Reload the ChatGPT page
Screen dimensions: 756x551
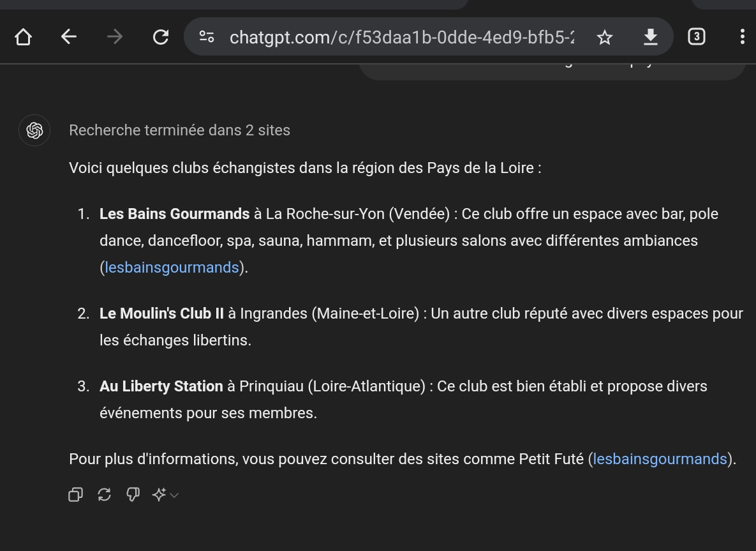pyautogui.click(x=161, y=37)
